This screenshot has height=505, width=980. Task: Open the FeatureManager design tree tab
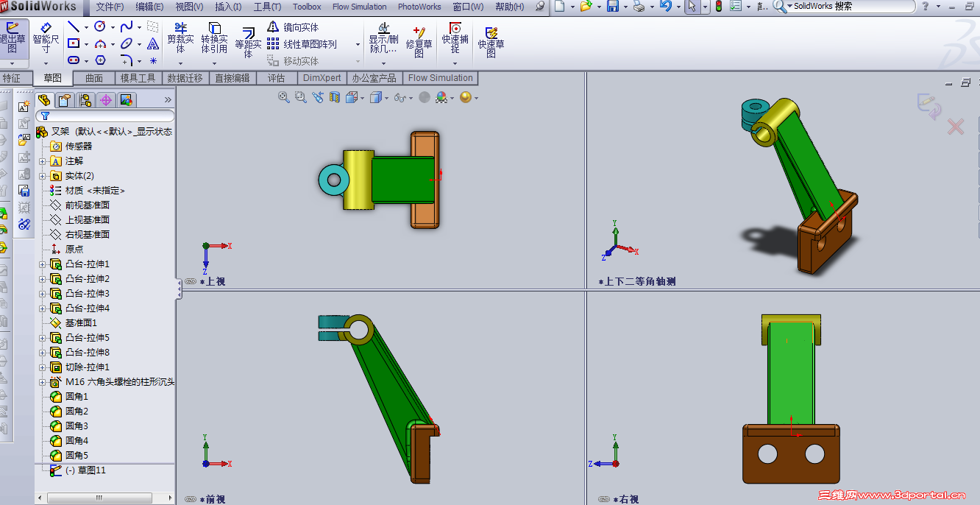44,100
